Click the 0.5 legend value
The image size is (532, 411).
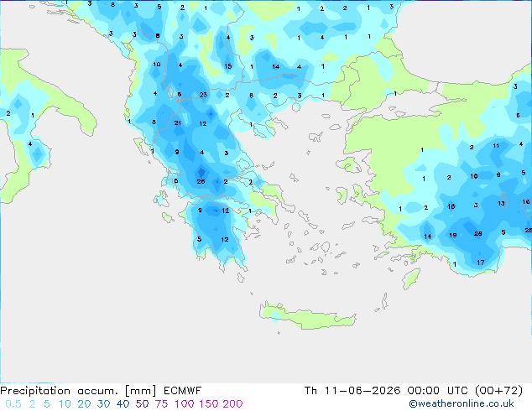point(13,404)
